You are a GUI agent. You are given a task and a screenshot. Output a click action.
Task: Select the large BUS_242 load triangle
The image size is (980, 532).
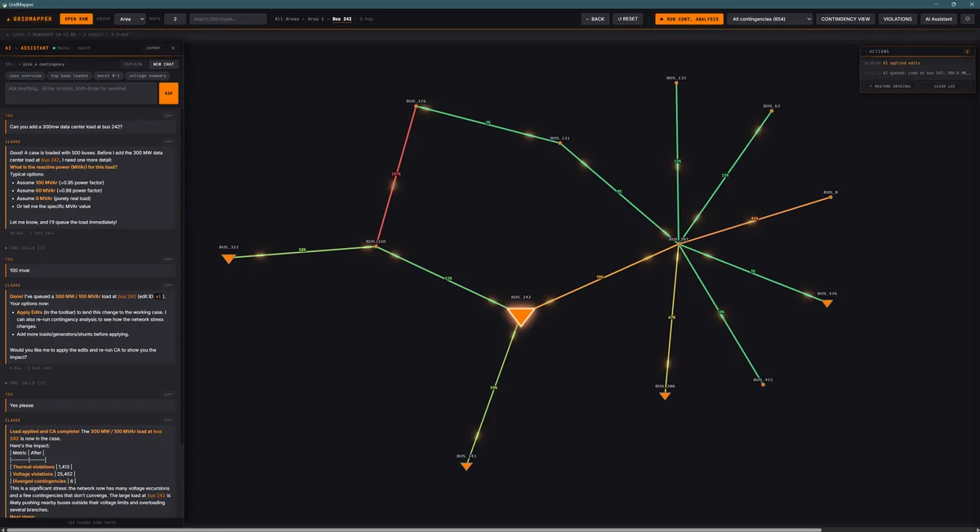[x=521, y=316]
